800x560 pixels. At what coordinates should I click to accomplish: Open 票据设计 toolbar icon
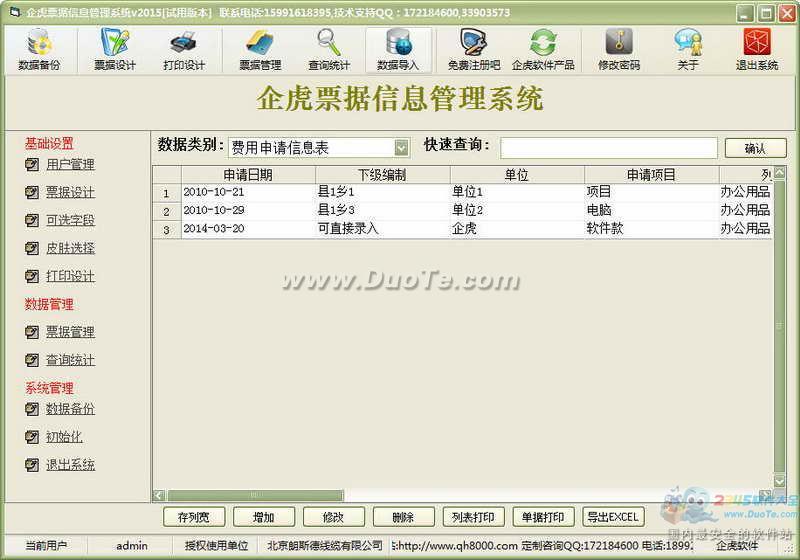115,49
